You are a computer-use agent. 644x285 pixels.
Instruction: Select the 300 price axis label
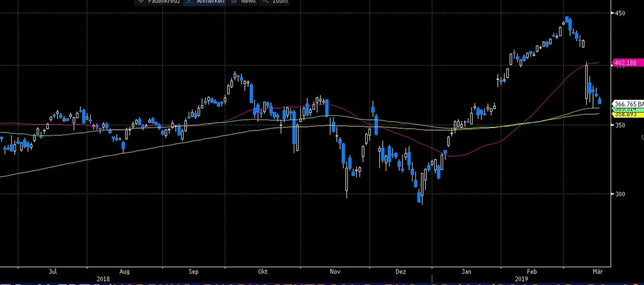coord(619,194)
